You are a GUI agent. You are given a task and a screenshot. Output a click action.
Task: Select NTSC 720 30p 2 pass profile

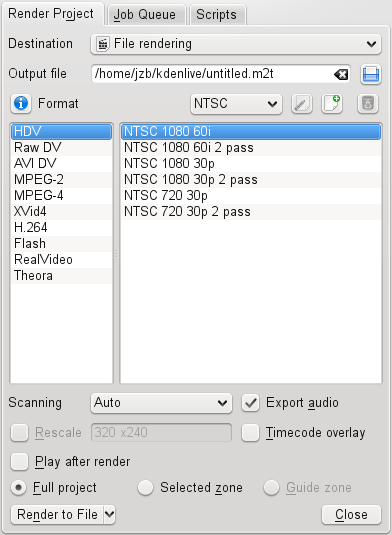pos(251,212)
